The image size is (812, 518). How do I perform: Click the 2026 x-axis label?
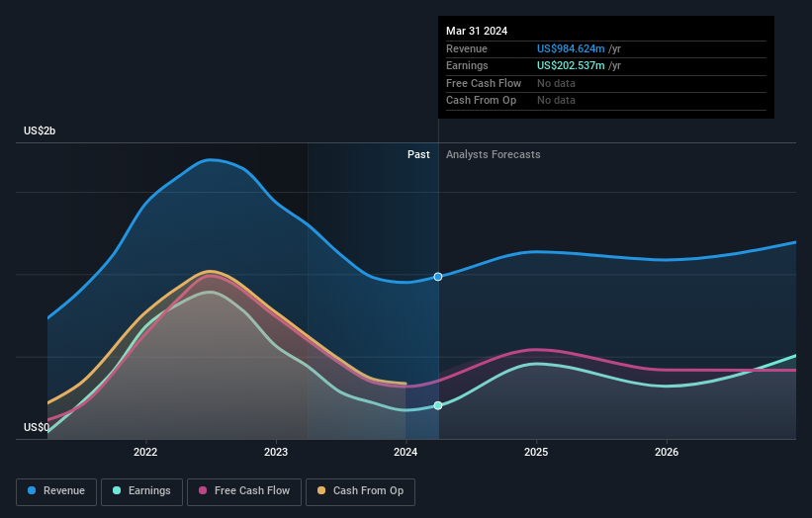[667, 452]
